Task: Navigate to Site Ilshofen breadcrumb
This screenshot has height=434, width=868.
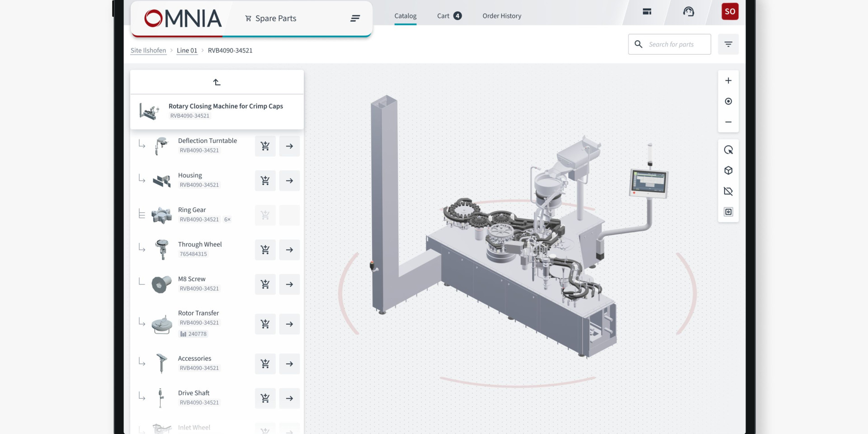Action: [x=148, y=51]
